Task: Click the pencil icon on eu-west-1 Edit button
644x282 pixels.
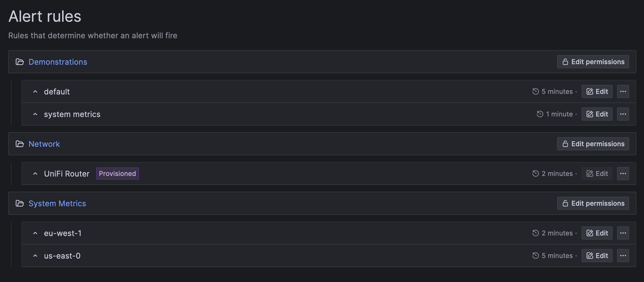Action: [590, 233]
